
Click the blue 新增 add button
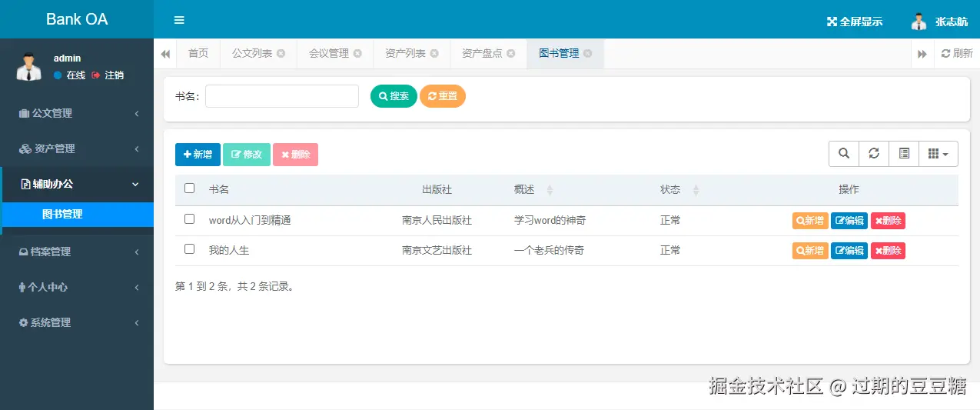tap(198, 155)
